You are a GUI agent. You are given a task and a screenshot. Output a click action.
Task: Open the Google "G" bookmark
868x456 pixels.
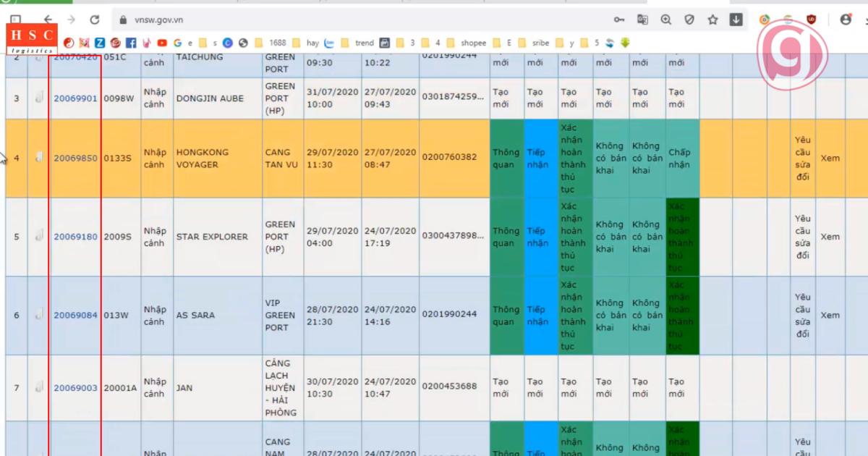point(177,43)
